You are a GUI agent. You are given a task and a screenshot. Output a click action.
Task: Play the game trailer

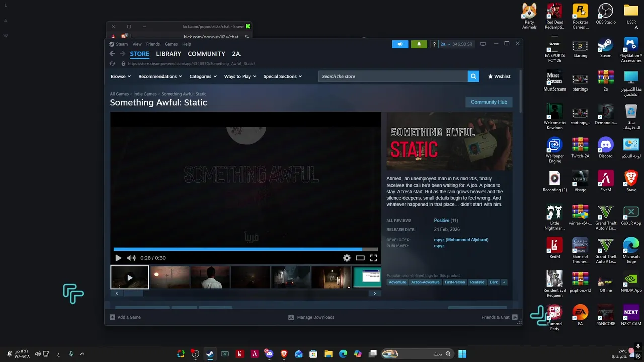tap(118, 258)
